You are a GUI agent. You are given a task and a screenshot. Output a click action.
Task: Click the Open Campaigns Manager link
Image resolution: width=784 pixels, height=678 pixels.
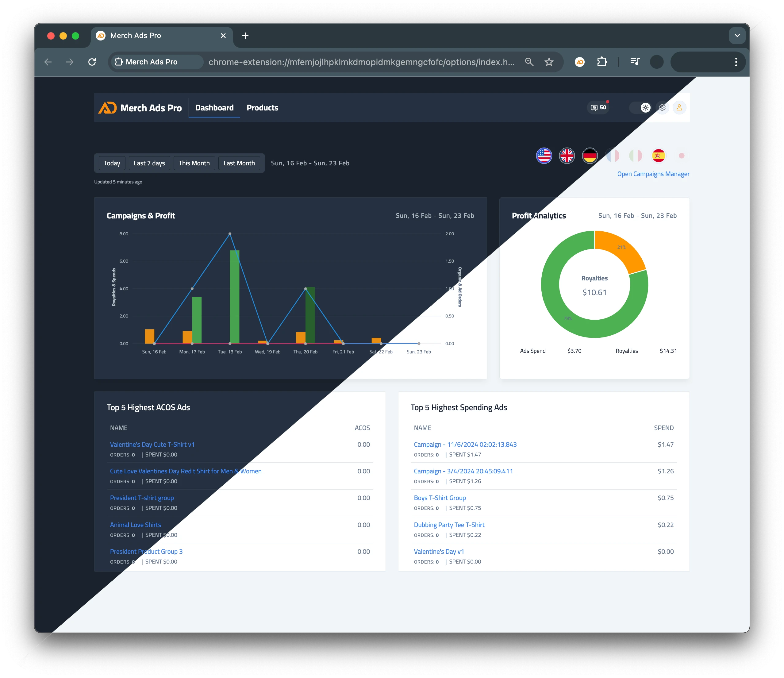653,174
